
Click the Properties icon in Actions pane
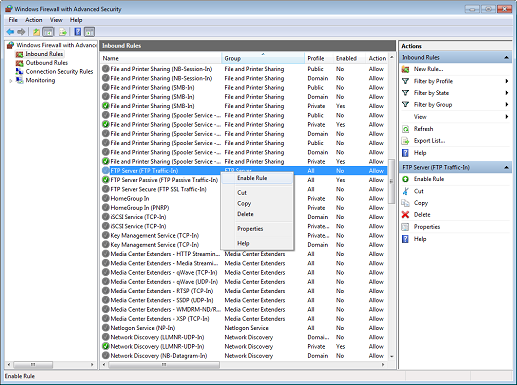point(405,227)
